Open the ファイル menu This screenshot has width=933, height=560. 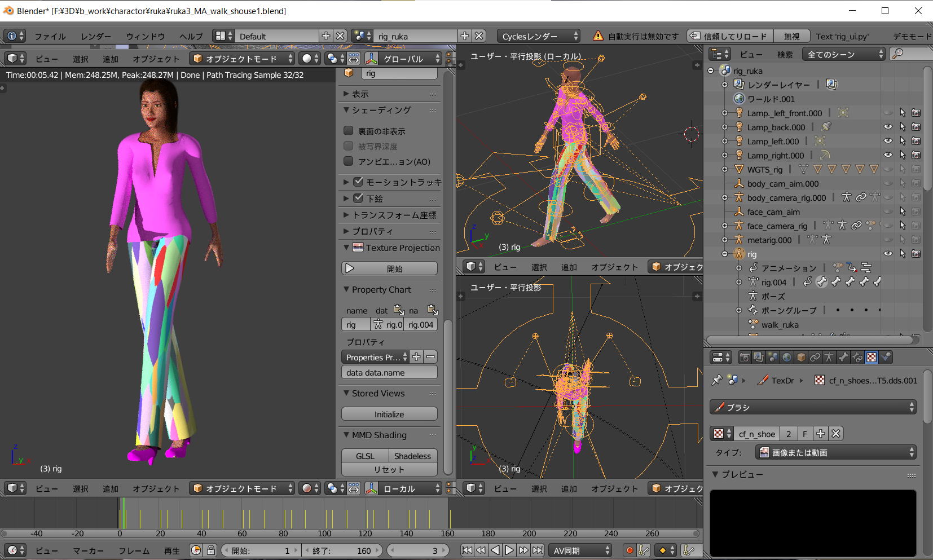(x=50, y=36)
